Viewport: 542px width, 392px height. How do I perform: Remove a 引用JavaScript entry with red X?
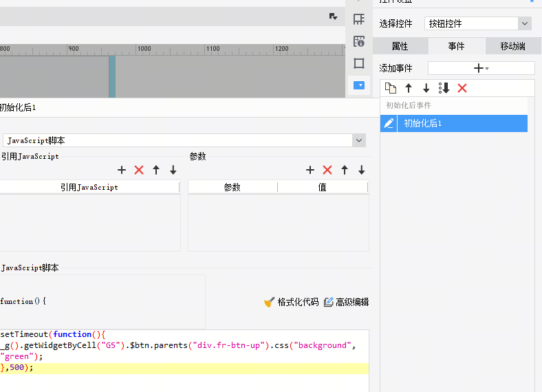(x=139, y=170)
